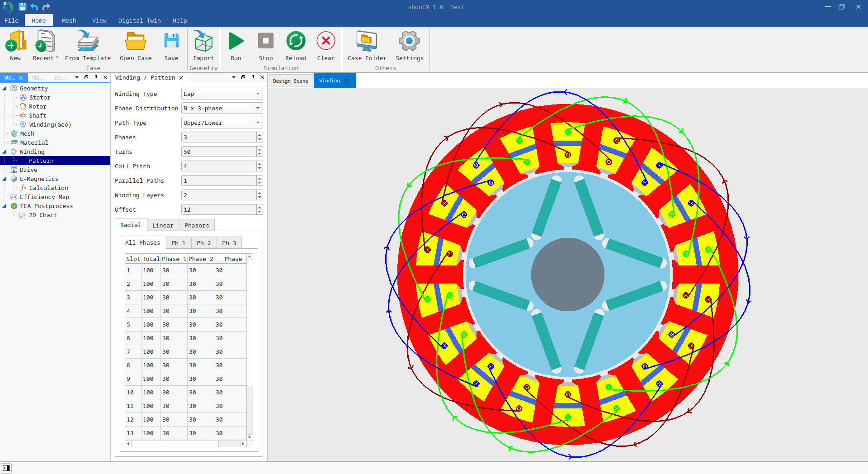Select the Material tree node
The height and width of the screenshot is (474, 868).
pyautogui.click(x=34, y=142)
